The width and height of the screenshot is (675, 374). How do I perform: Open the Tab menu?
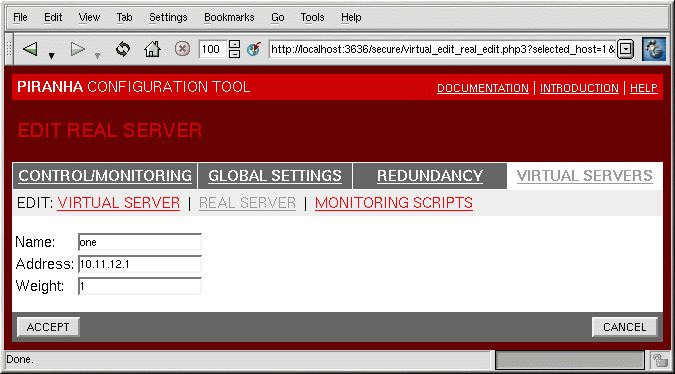(x=124, y=17)
